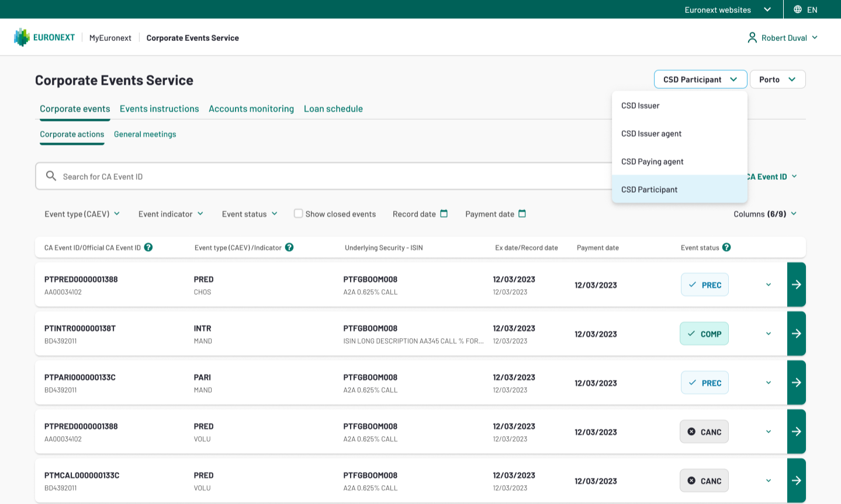Click CANC badge in PTPRED VOLU row
This screenshot has width=841, height=504.
pyautogui.click(x=704, y=432)
